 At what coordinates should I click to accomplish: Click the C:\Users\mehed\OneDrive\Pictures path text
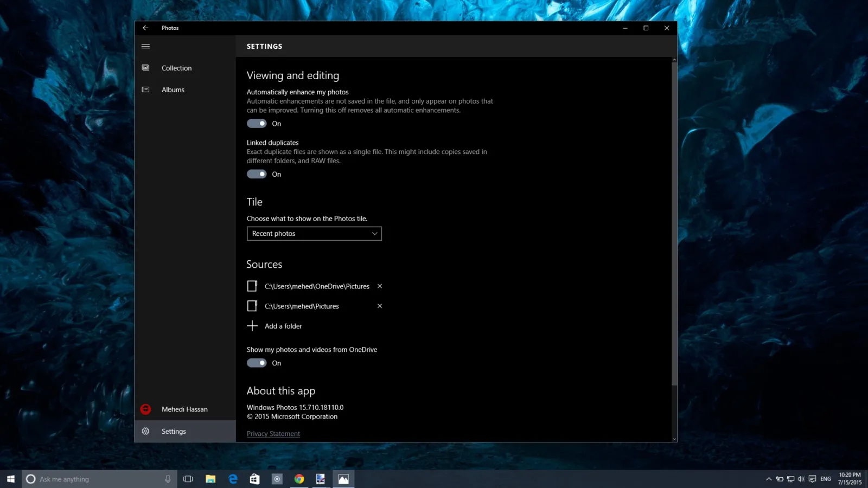[317, 286]
